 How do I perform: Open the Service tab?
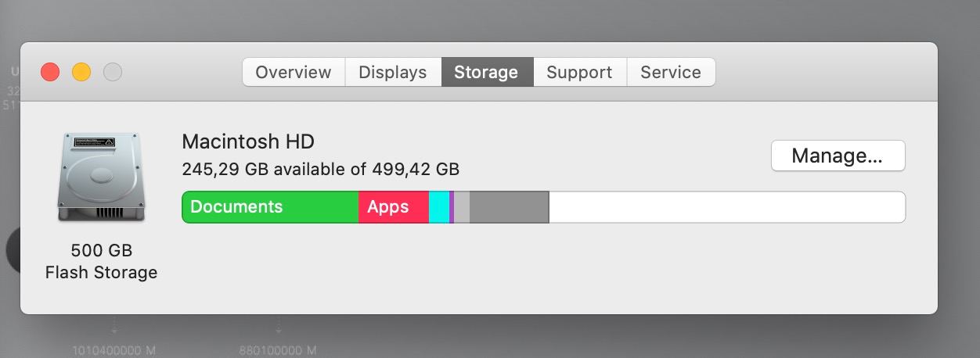click(671, 72)
